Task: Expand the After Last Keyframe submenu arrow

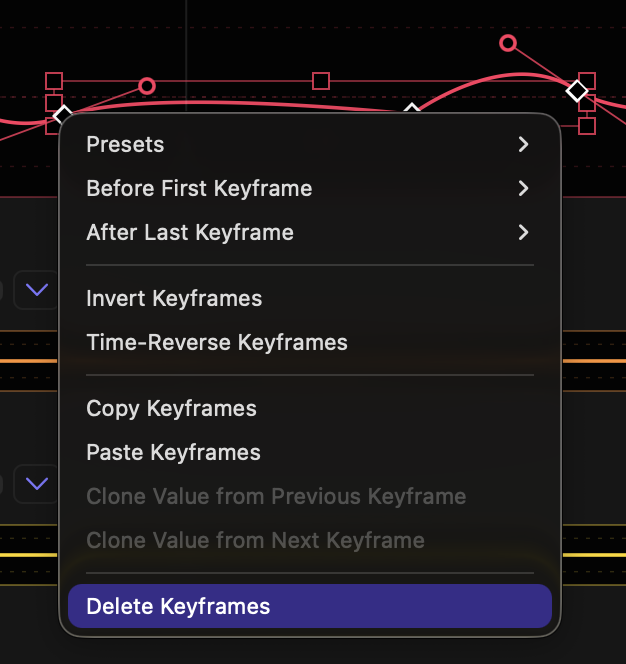Action: (523, 232)
